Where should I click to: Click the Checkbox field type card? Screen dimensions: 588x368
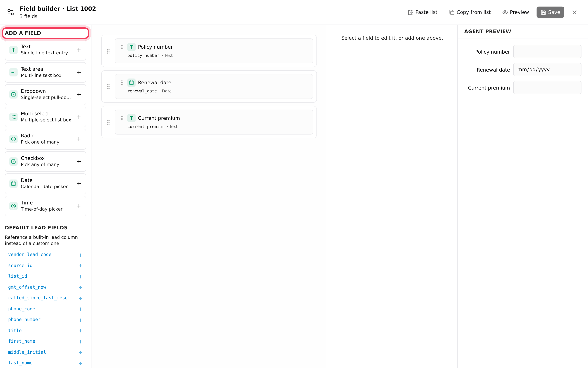coord(46,161)
